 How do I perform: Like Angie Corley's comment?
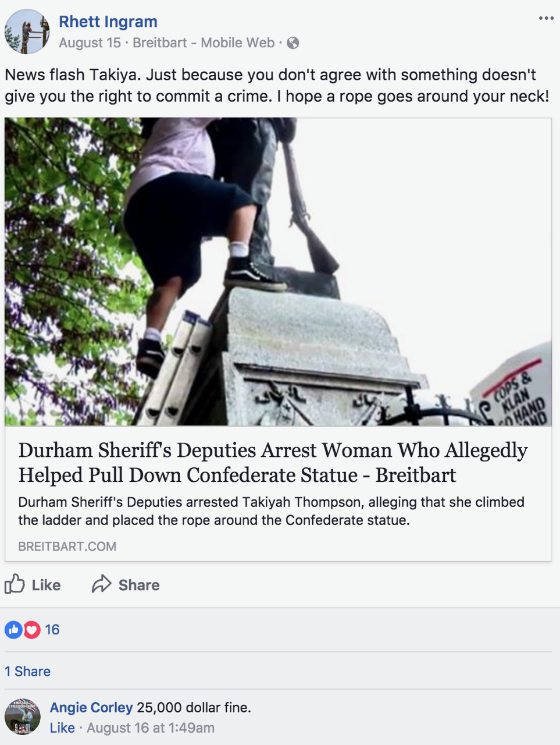62,728
